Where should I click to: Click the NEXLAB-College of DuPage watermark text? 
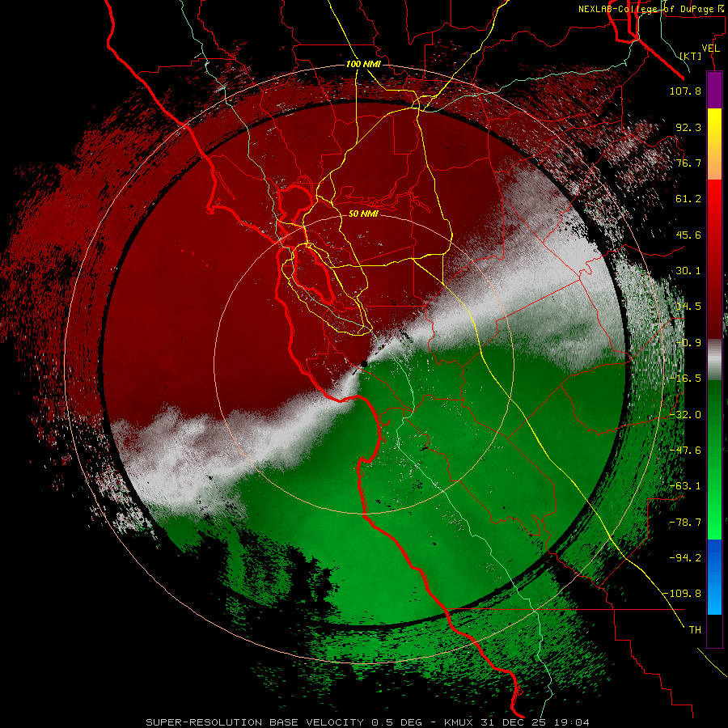tap(652, 9)
